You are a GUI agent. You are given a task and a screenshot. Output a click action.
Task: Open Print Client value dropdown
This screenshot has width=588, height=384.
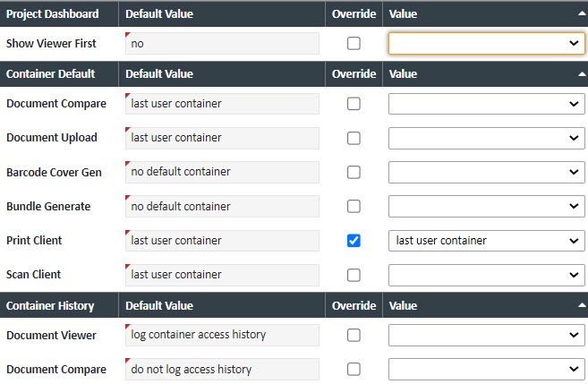(x=486, y=240)
